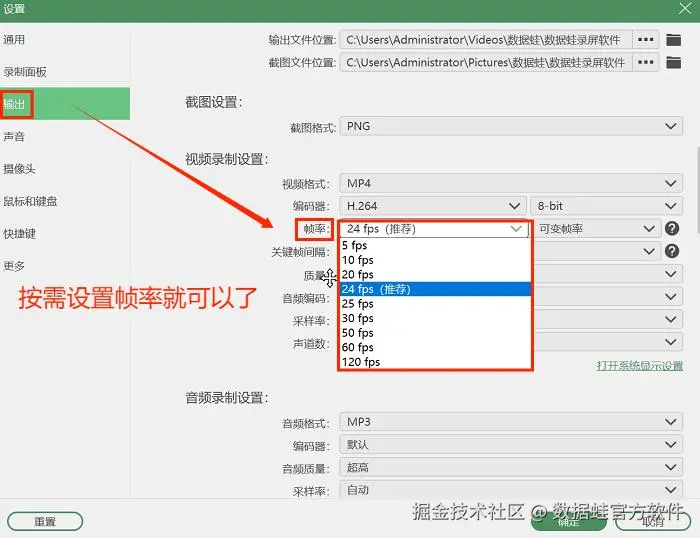Choose 5 fps from the list
Viewport: 700px width, 538px height.
435,246
